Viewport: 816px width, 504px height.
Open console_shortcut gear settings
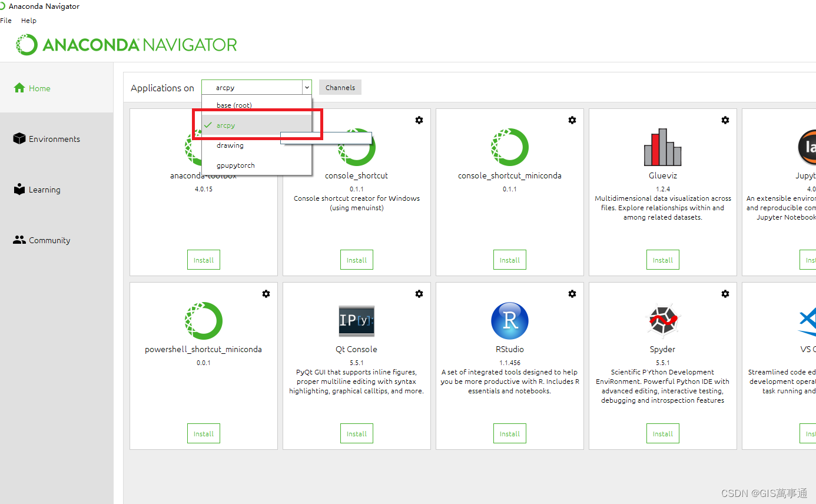point(419,120)
